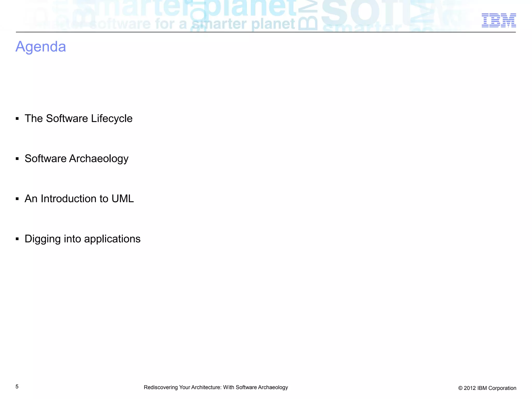Click '© 2012 IBM Corporation' copyright text
The width and height of the screenshot is (532, 399).
(487, 388)
